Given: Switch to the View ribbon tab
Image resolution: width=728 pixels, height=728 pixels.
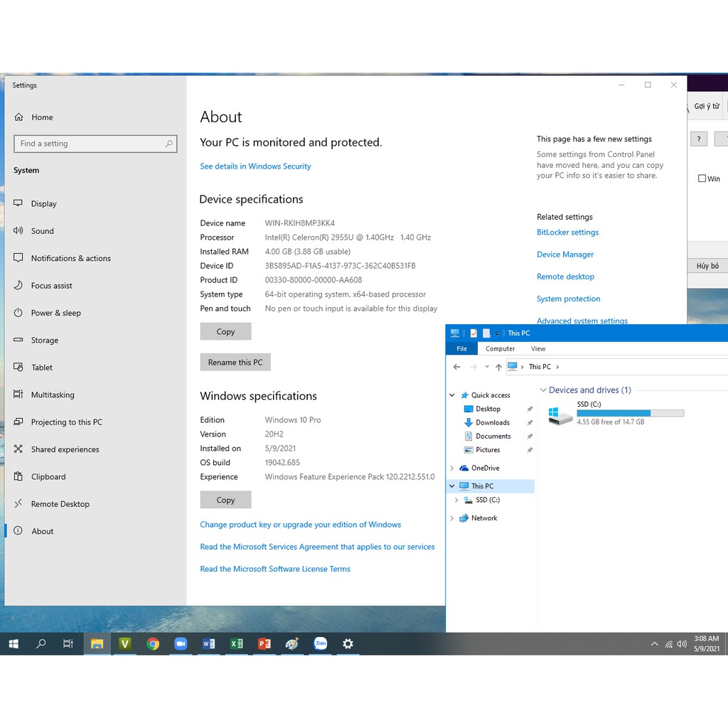Looking at the screenshot, I should pyautogui.click(x=538, y=349).
